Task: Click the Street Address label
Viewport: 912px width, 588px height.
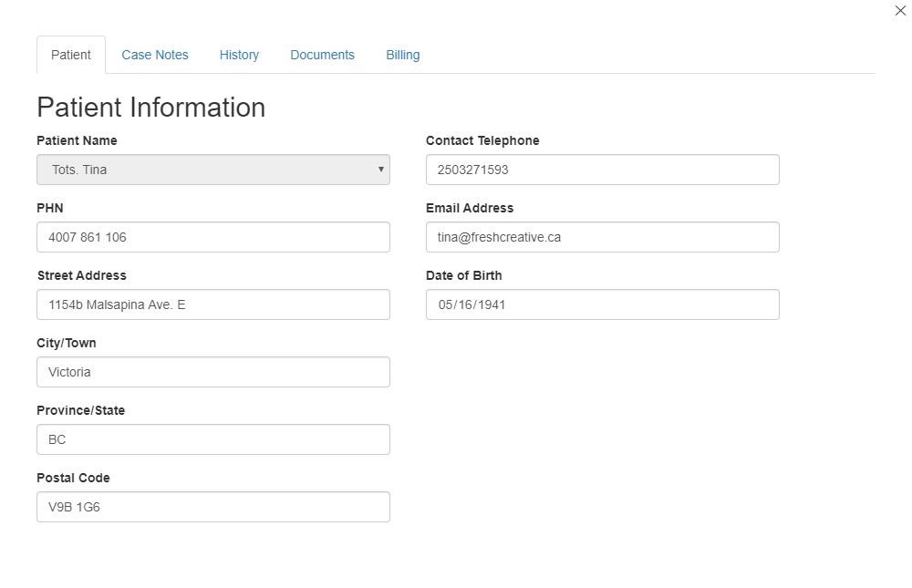Action: click(x=81, y=275)
